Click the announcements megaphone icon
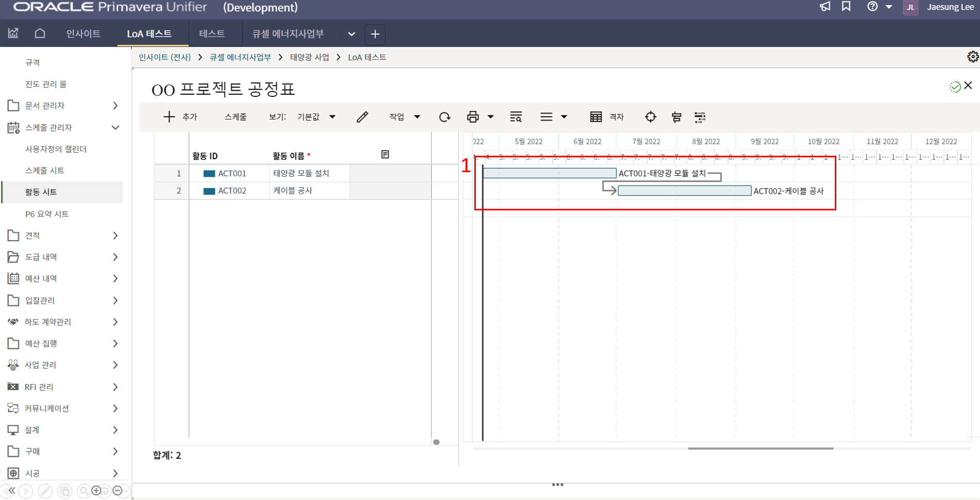The height and width of the screenshot is (500, 980). click(825, 7)
